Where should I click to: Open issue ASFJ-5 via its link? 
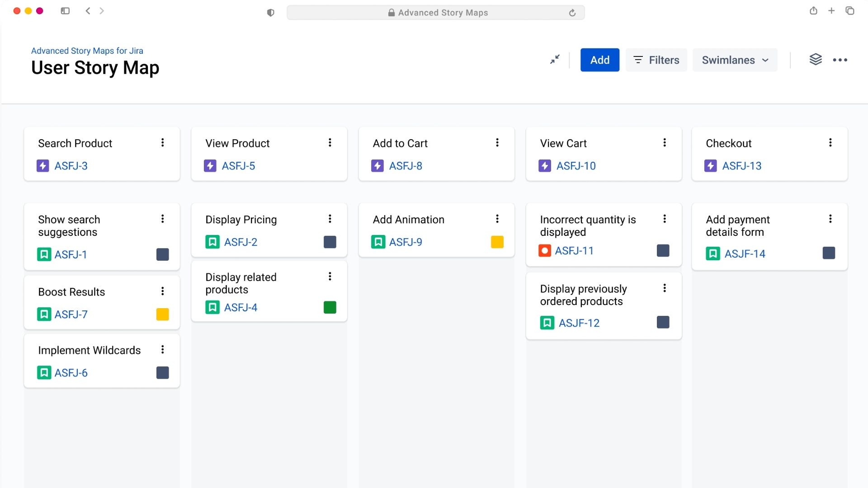tap(238, 166)
